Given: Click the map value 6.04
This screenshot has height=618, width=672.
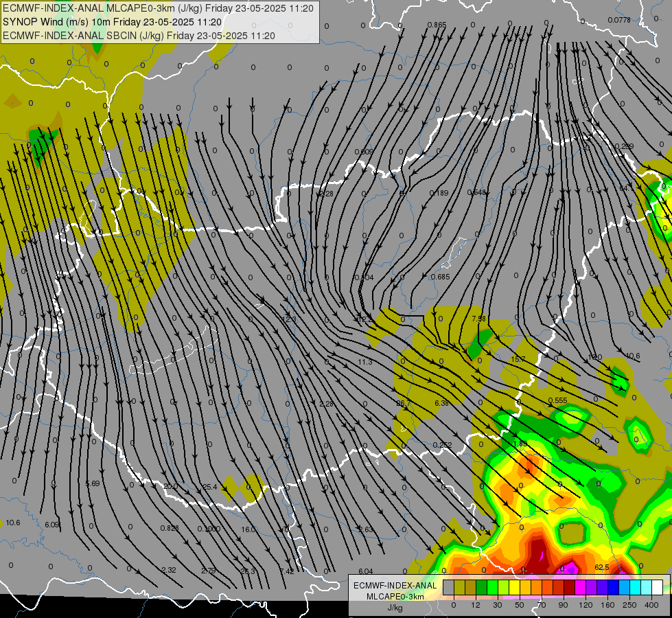Looking at the screenshot, I should click(x=366, y=571).
